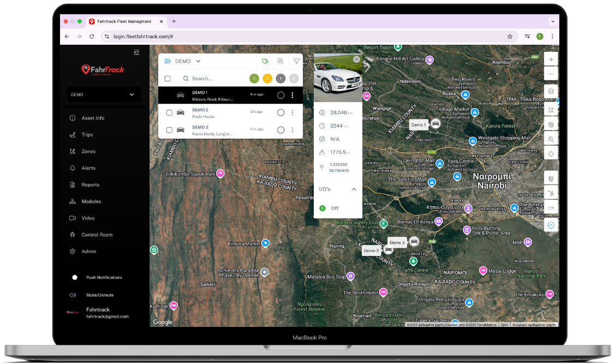Toggle Push Notifications switch
The width and height of the screenshot is (615, 364).
(74, 277)
